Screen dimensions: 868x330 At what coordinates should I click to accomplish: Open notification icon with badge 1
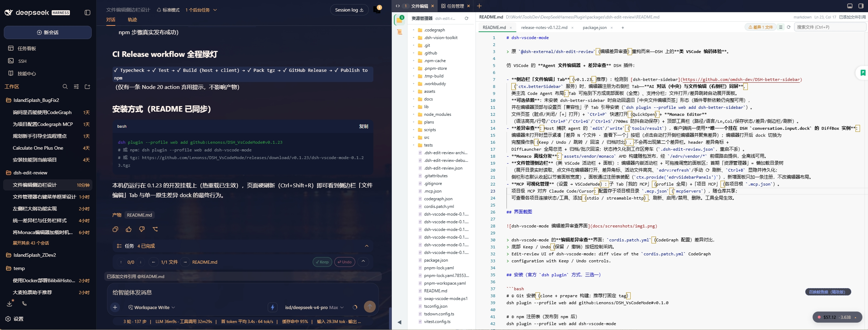tap(377, 9)
